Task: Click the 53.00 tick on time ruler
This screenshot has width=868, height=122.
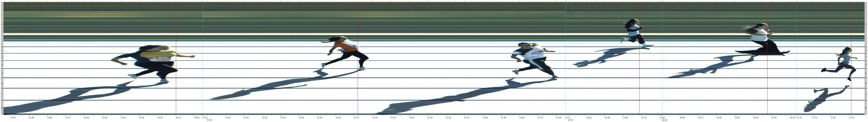Action: 301,118
